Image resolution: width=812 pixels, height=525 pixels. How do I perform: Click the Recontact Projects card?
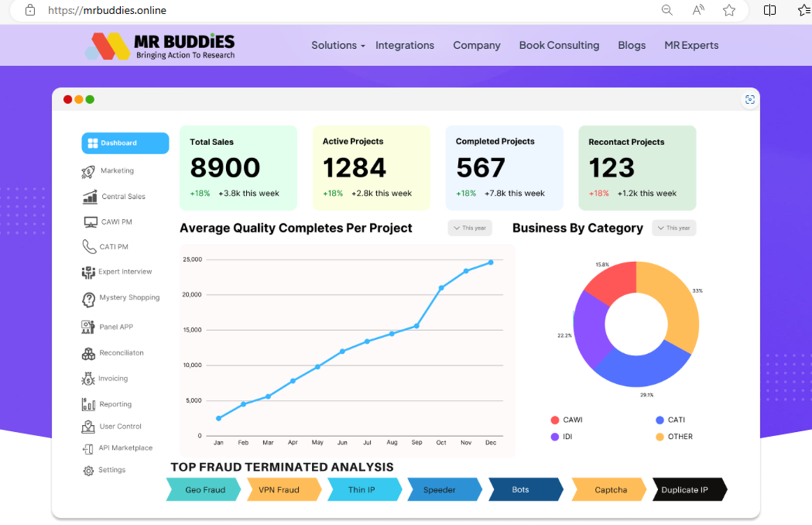click(x=637, y=168)
